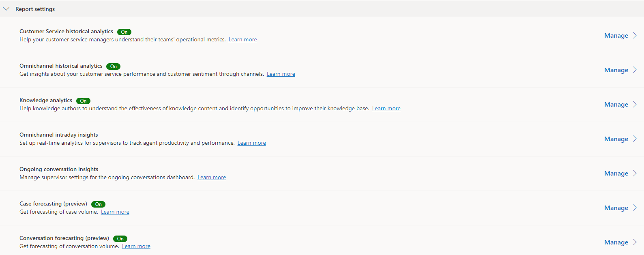
Task: Click Conversation forecasting (preview) title
Action: (64, 238)
